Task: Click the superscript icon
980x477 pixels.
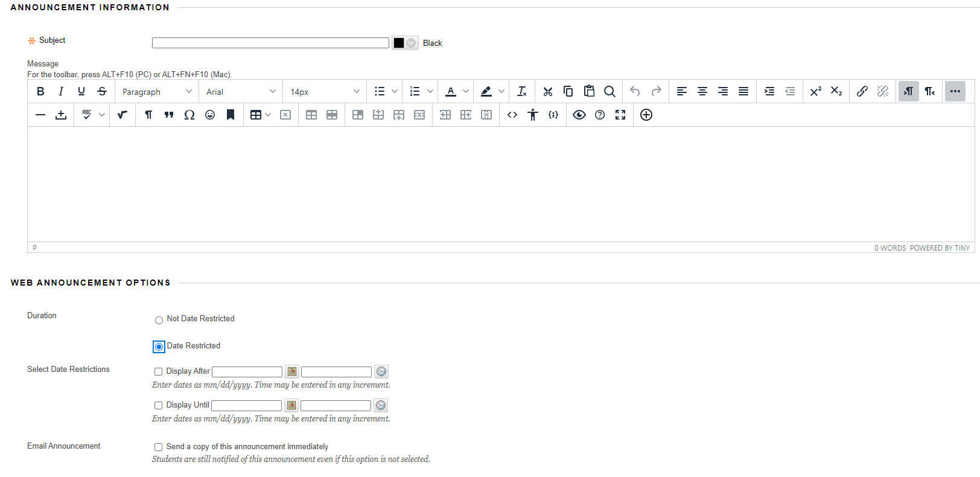Action: [x=815, y=91]
